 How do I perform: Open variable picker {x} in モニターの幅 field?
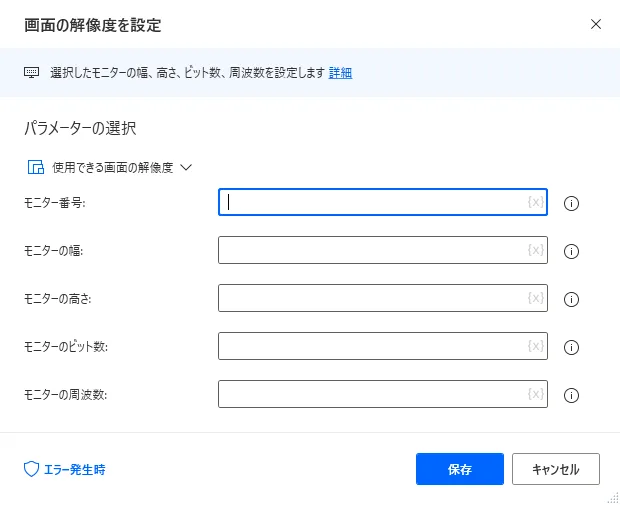point(535,250)
